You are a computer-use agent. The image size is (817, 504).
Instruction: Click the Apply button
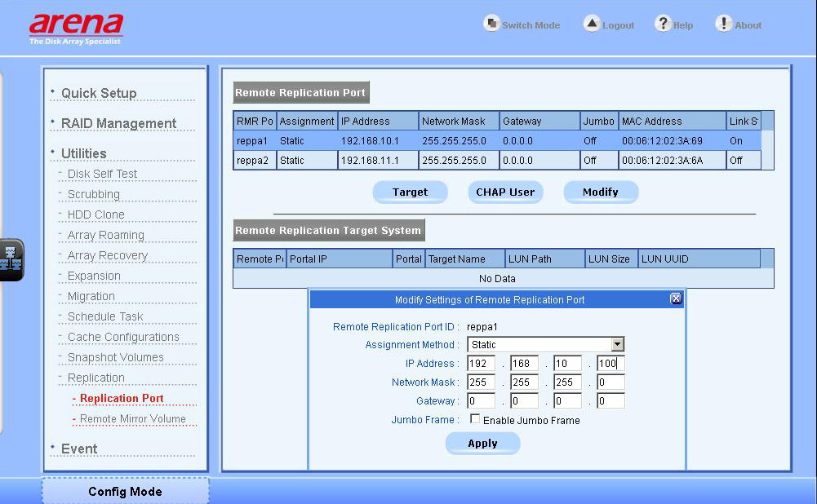tap(482, 444)
